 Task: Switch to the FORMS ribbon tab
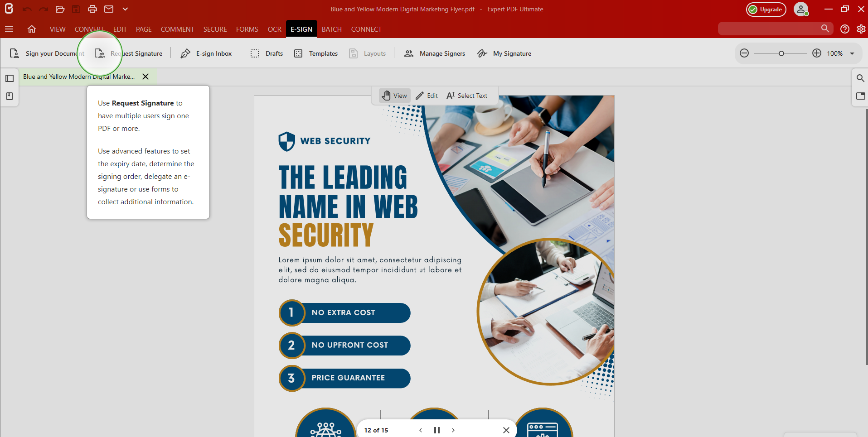click(x=247, y=29)
